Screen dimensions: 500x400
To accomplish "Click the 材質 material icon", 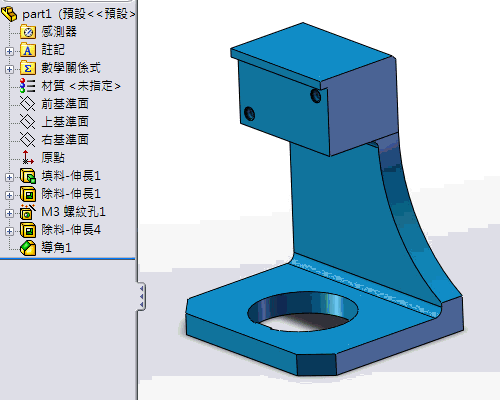I will point(27,86).
